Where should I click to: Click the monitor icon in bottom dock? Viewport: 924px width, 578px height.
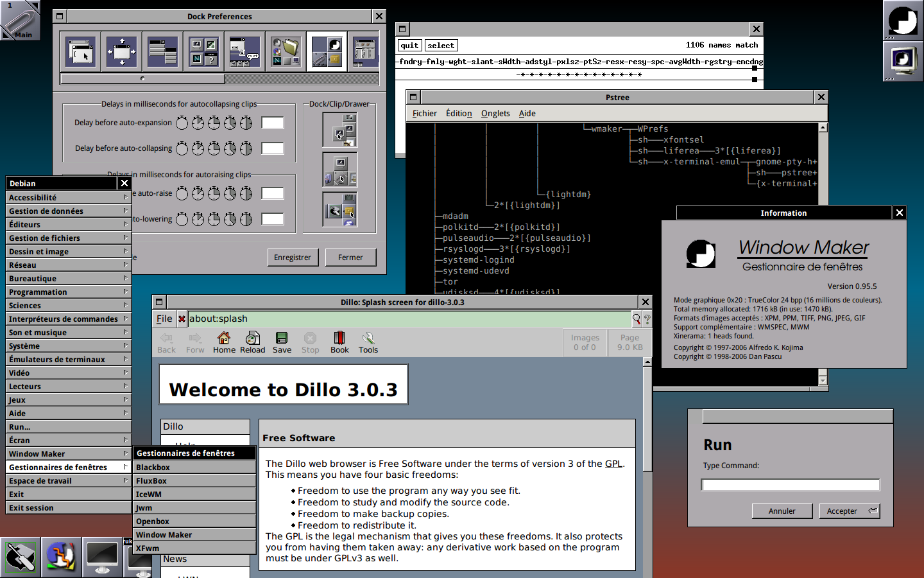102,557
